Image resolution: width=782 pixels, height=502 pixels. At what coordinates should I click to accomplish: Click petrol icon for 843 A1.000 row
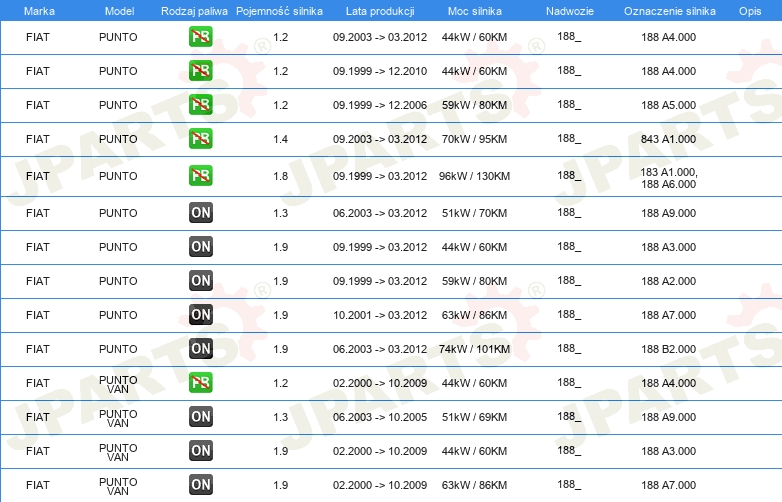pos(200,139)
